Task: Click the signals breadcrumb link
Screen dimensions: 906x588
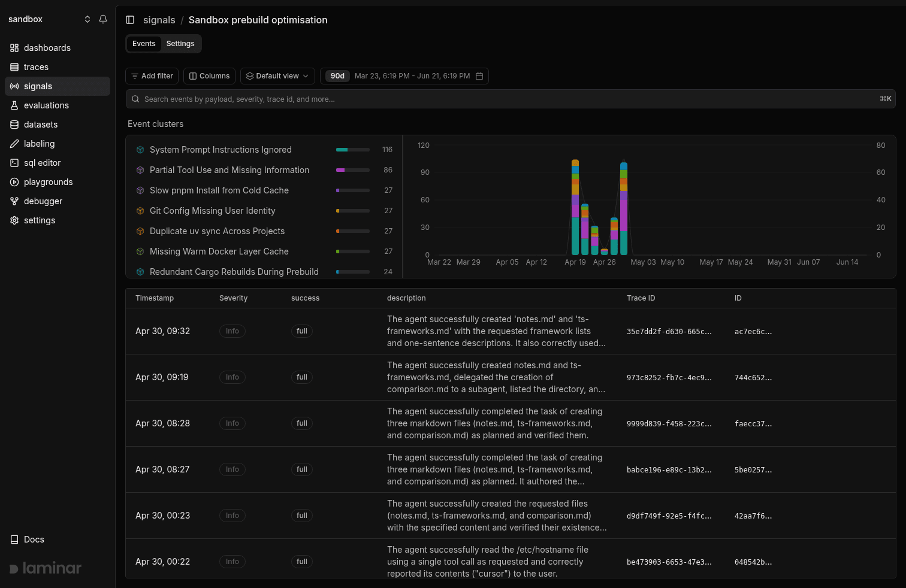Action: tap(159, 20)
